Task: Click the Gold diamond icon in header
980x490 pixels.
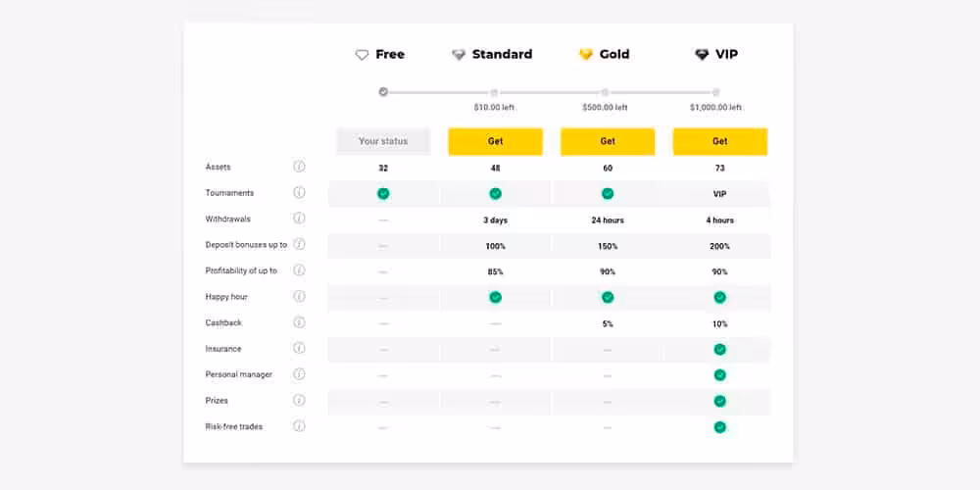Action: coord(585,55)
